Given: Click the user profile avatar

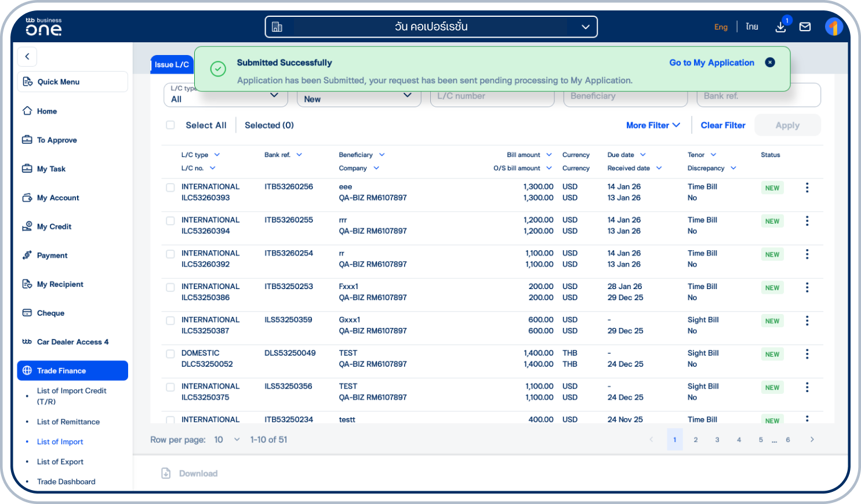Looking at the screenshot, I should click(833, 27).
